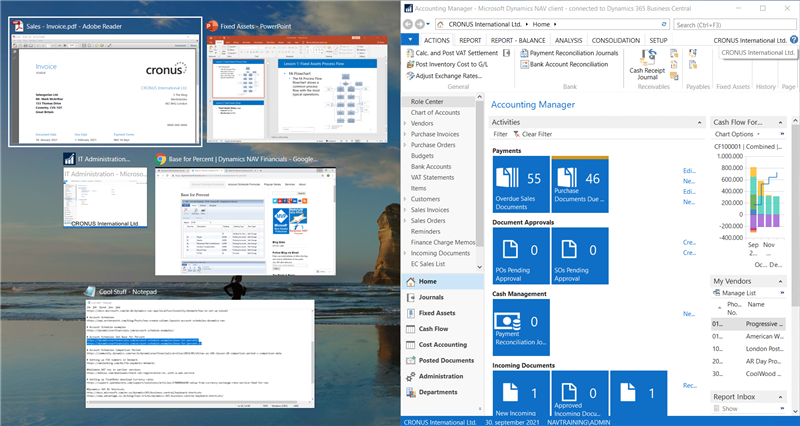800x426 pixels.
Task: Switch to the ANALYSIS ribbon tab
Action: click(568, 40)
